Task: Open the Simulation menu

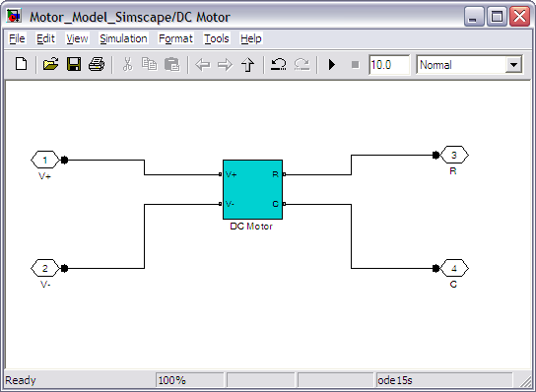Action: 123,38
